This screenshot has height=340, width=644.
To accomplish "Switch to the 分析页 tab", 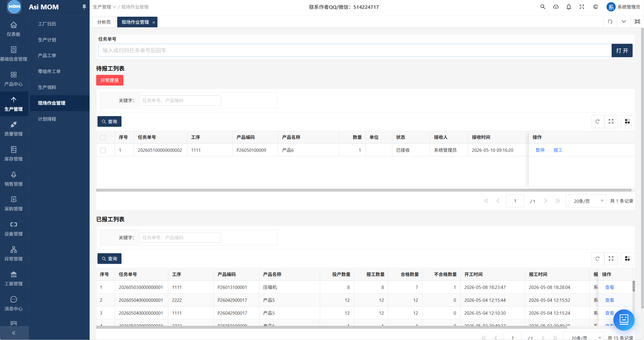I will tap(104, 22).
